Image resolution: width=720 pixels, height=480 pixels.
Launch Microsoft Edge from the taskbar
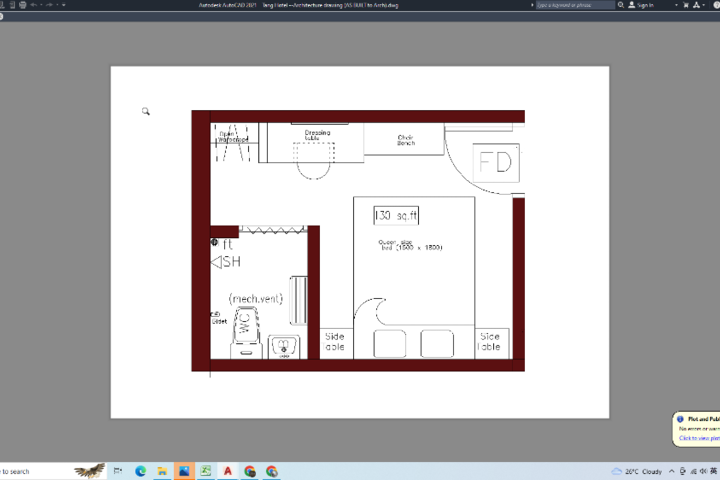point(141,471)
